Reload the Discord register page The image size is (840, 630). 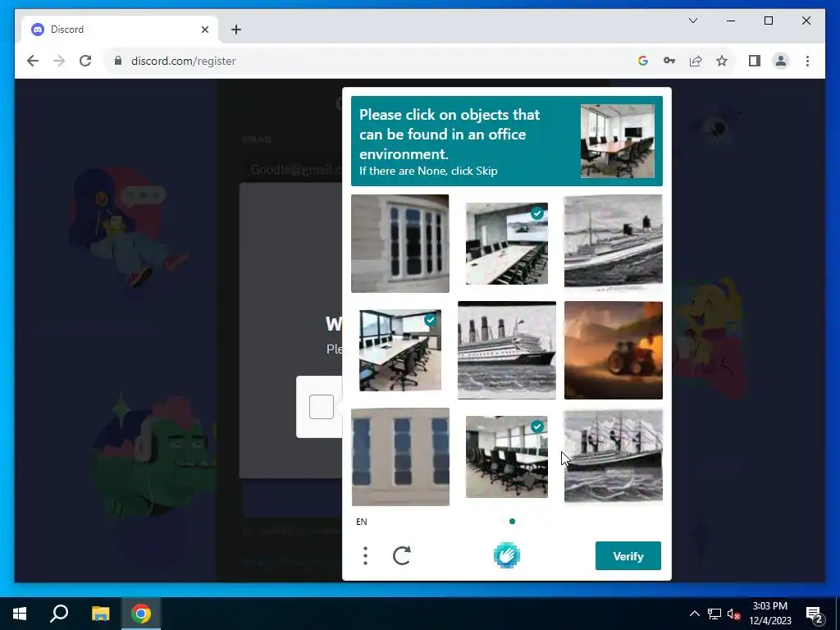tap(85, 61)
